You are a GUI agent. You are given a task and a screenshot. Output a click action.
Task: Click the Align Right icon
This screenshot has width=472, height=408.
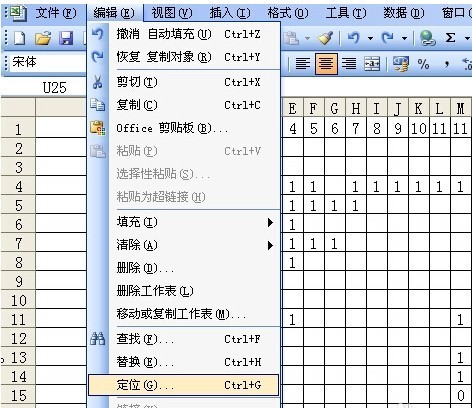point(349,63)
